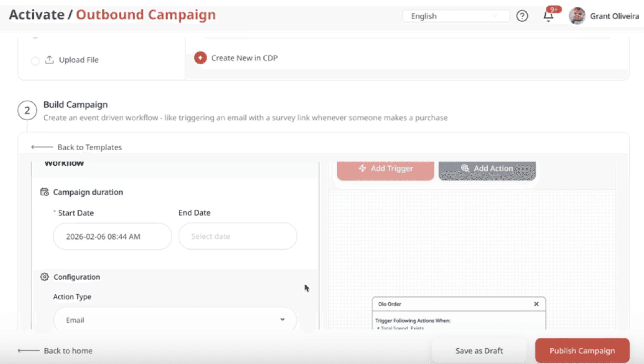Expand the Action Type Email dropdown

(x=174, y=320)
